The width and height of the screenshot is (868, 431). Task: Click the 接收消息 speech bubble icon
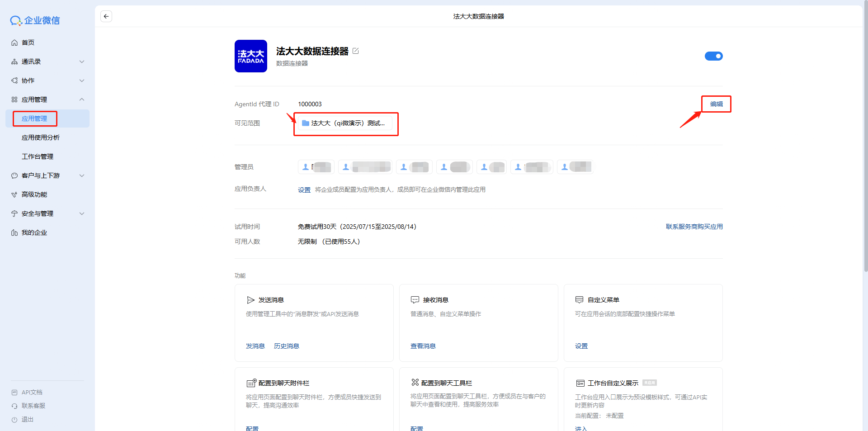click(x=415, y=300)
